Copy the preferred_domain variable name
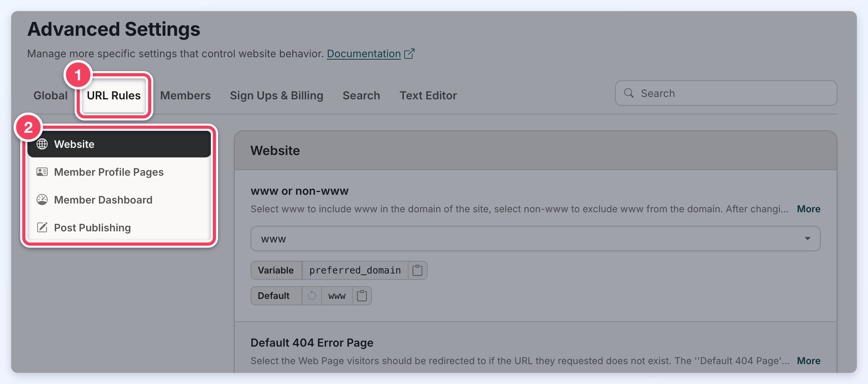The image size is (868, 384). coord(417,270)
